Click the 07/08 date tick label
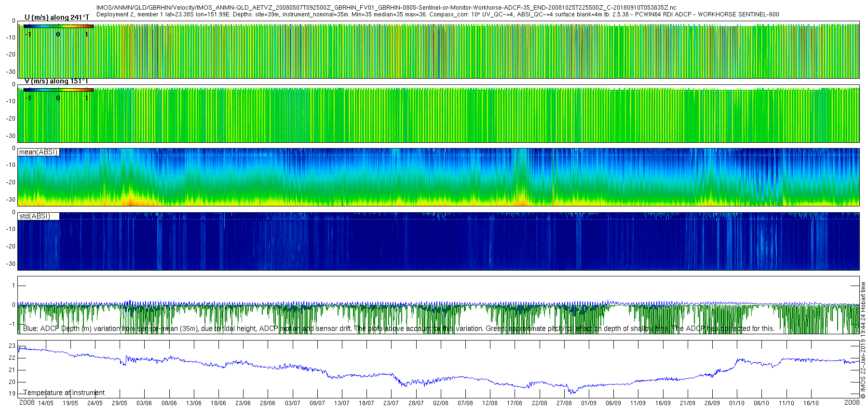 [465, 403]
